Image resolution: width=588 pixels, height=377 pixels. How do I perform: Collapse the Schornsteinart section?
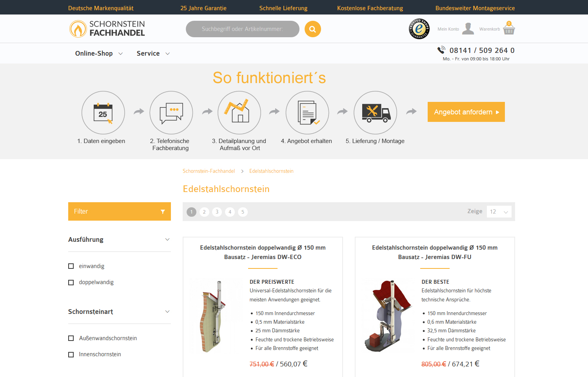coord(168,312)
